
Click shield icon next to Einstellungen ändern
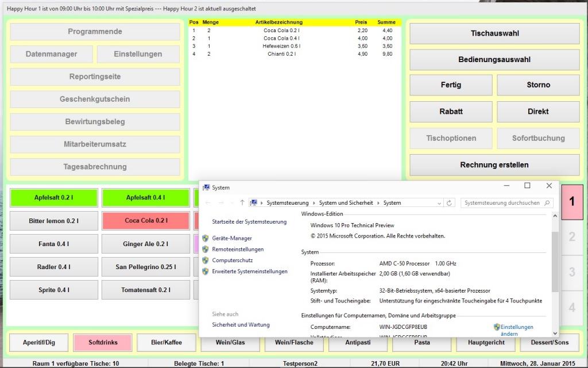[x=497, y=327]
